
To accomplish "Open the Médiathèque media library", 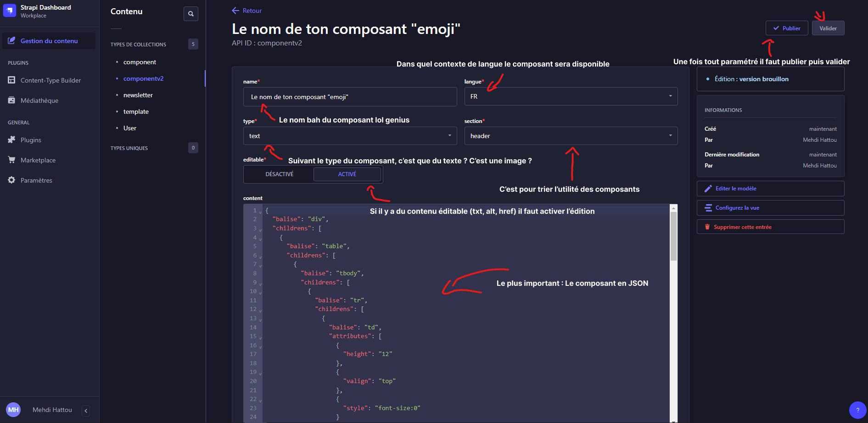I will (x=39, y=100).
